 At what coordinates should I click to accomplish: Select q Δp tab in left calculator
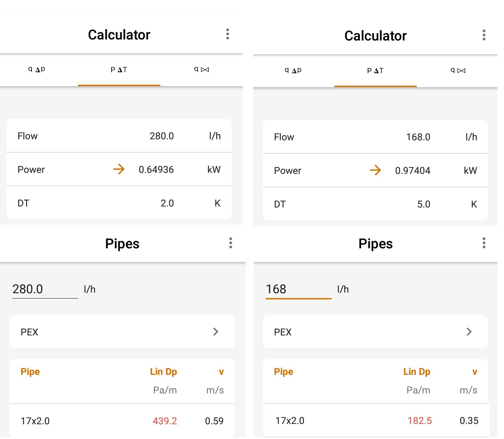(x=37, y=70)
